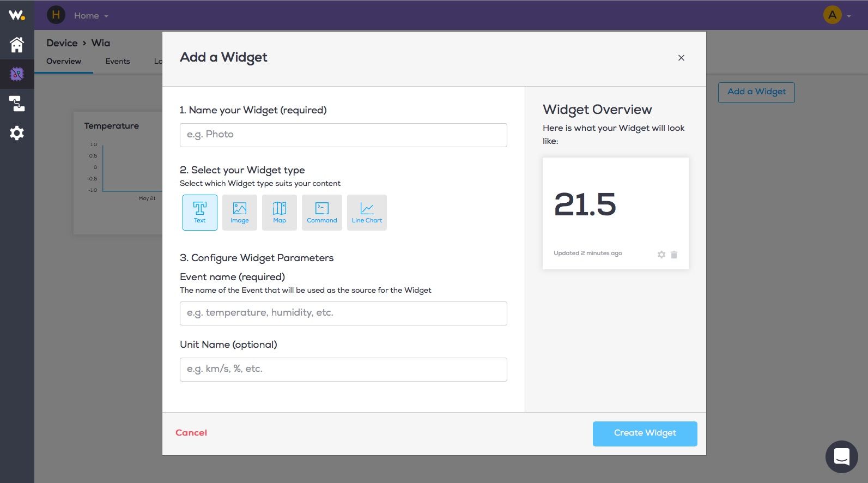The width and height of the screenshot is (868, 483).
Task: Select the Line Chart widget type
Action: (x=367, y=212)
